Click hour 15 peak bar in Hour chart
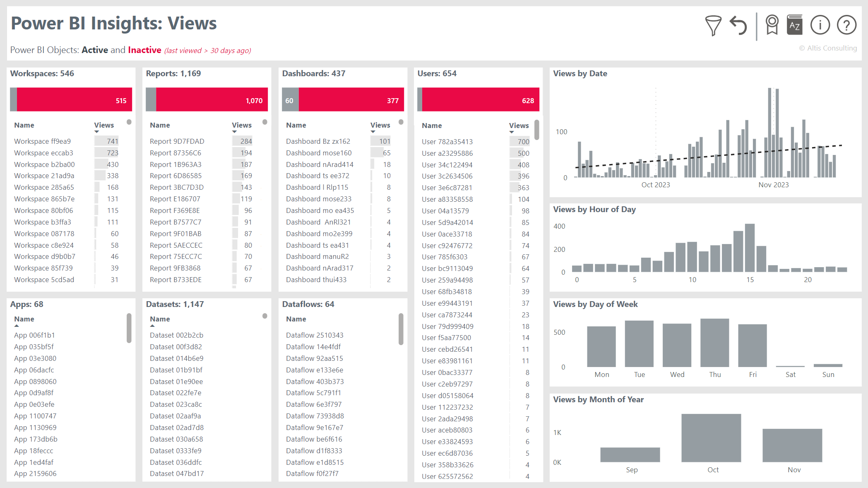The height and width of the screenshot is (488, 868). point(750,248)
